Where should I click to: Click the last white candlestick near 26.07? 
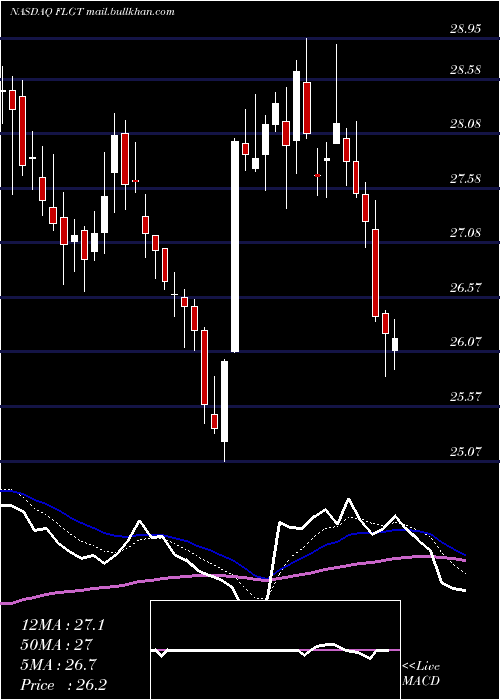coord(395,344)
